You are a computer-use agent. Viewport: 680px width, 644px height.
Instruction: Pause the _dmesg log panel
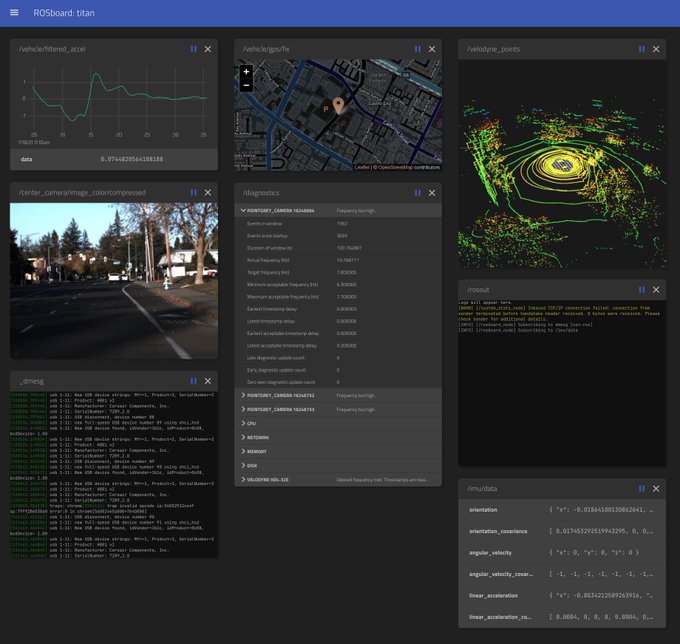point(194,381)
